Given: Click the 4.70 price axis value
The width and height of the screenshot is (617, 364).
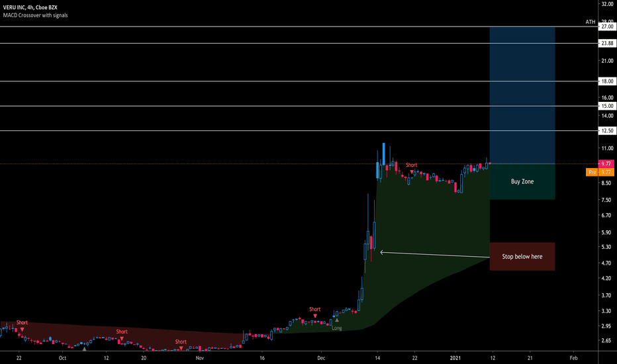Looking at the screenshot, I should 607,263.
